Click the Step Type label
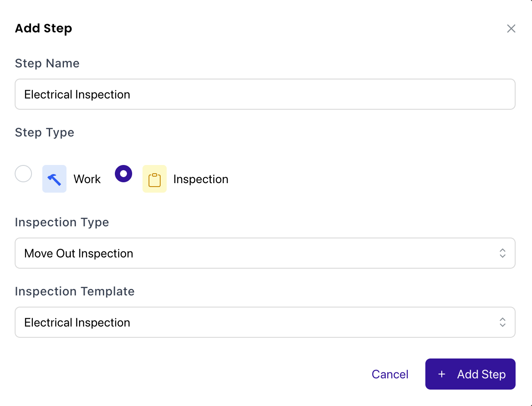 click(x=44, y=133)
